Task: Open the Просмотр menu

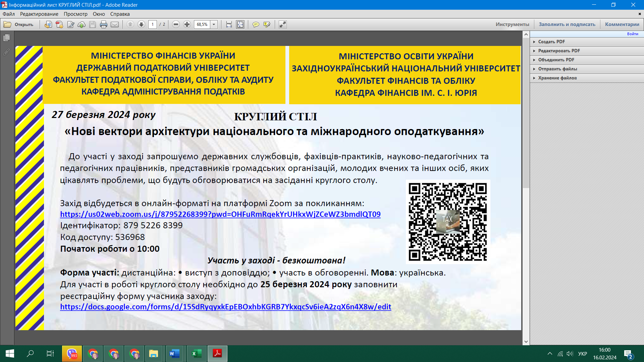Action: [x=75, y=14]
